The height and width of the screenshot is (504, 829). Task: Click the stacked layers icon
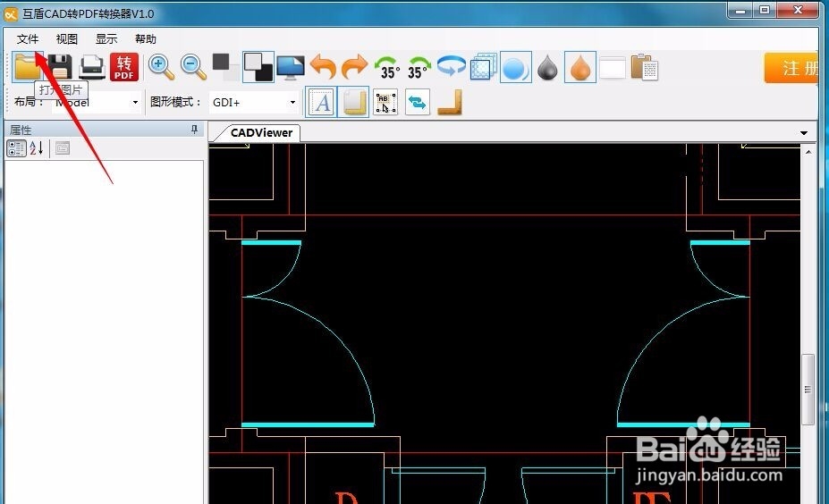coord(483,67)
